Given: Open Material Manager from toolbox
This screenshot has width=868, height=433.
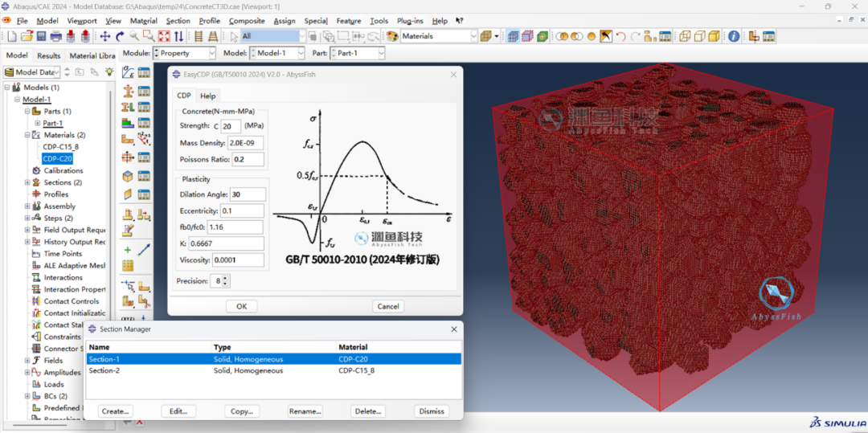Looking at the screenshot, I should pyautogui.click(x=144, y=72).
